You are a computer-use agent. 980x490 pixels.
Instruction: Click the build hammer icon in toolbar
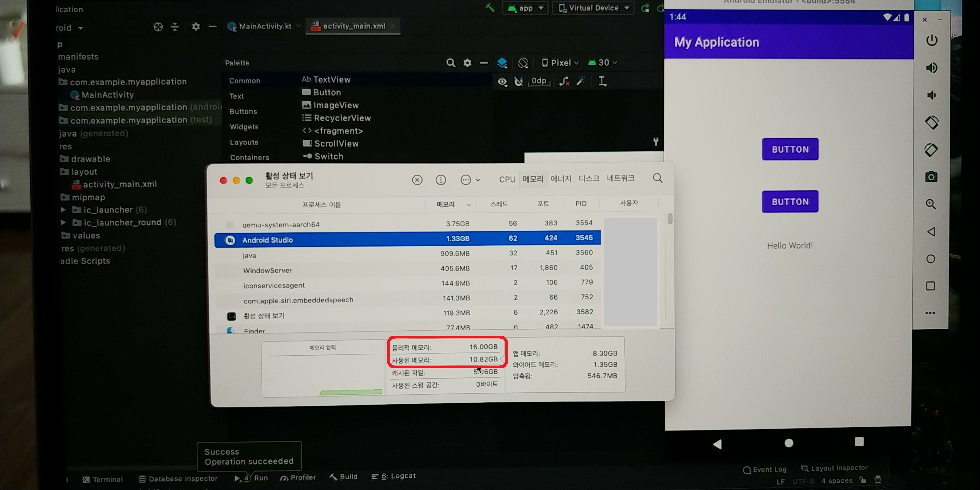point(490,8)
